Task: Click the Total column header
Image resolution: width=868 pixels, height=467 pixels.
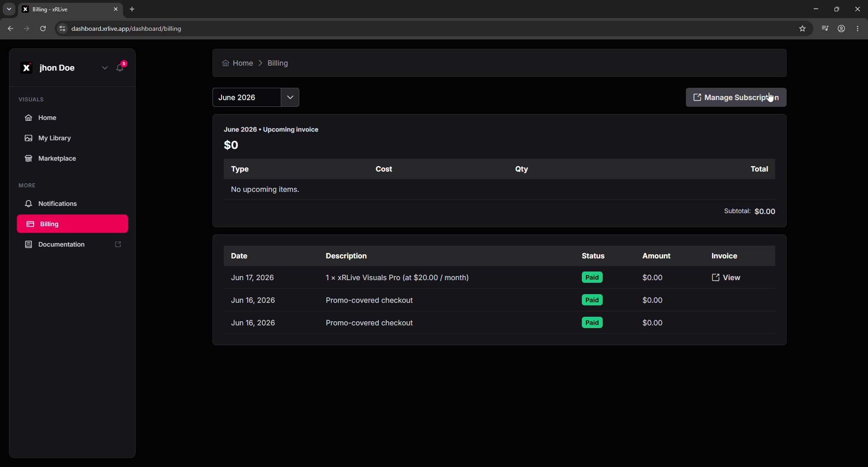Action: point(759,169)
